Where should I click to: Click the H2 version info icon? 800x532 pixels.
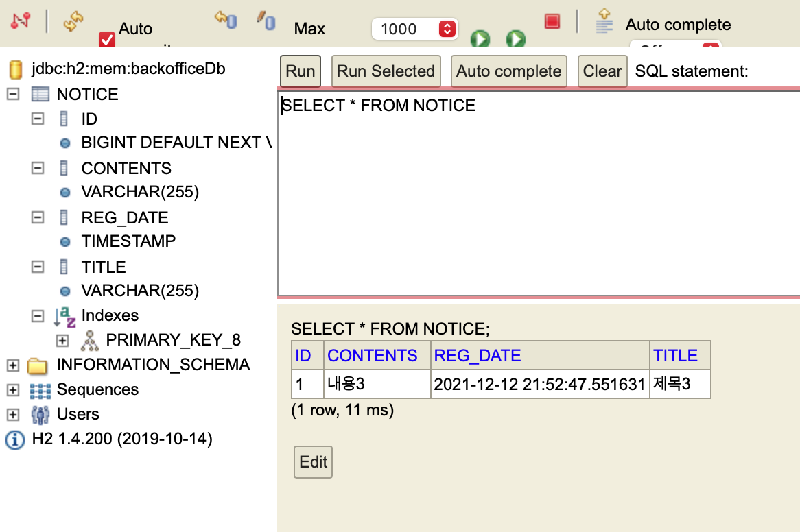[15, 439]
